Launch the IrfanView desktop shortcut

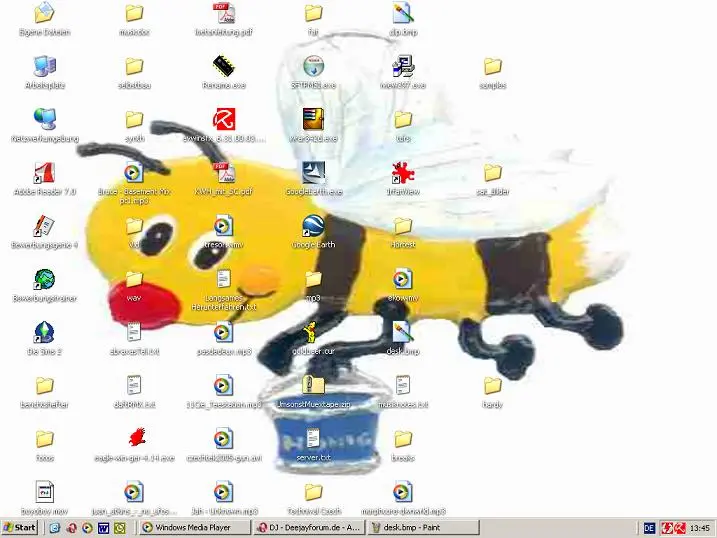click(402, 173)
